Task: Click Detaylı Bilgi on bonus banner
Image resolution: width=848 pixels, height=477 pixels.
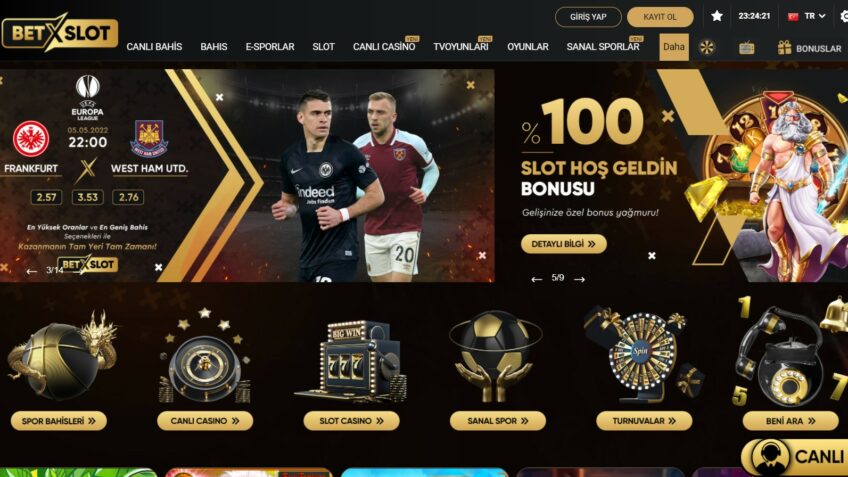Action: (564, 244)
